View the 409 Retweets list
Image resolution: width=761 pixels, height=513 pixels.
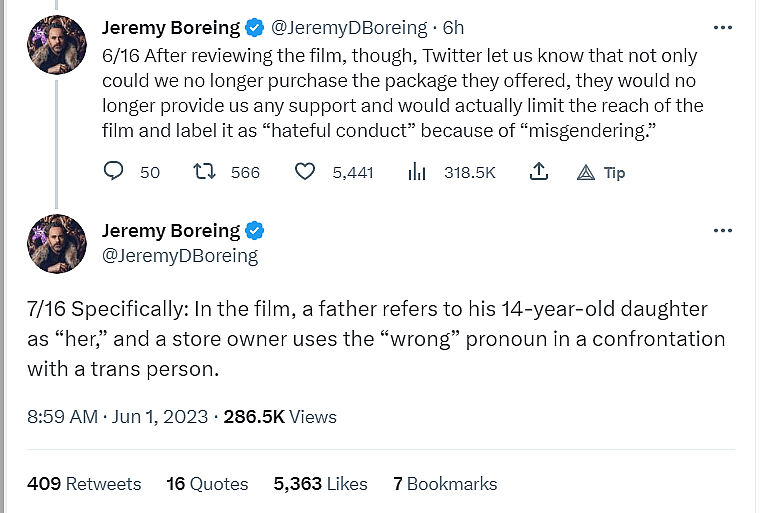(84, 483)
